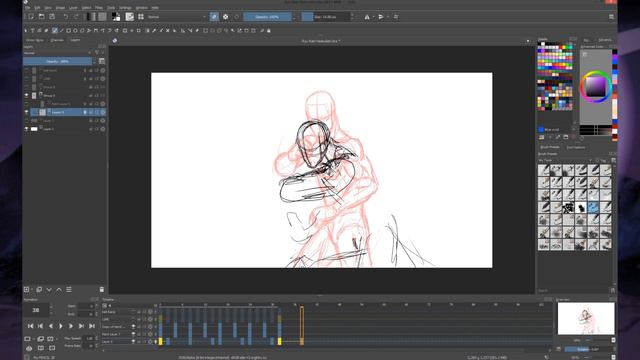Screen dimensions: 640x360
Task: Click the foreground/background color selector
Action: pyautogui.click(x=116, y=17)
